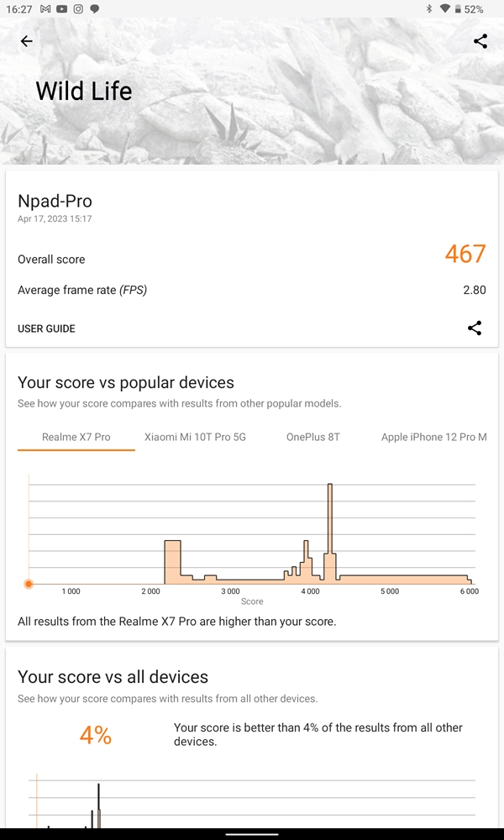
Task: Tap the Wi-Fi signal icon
Action: [x=444, y=9]
